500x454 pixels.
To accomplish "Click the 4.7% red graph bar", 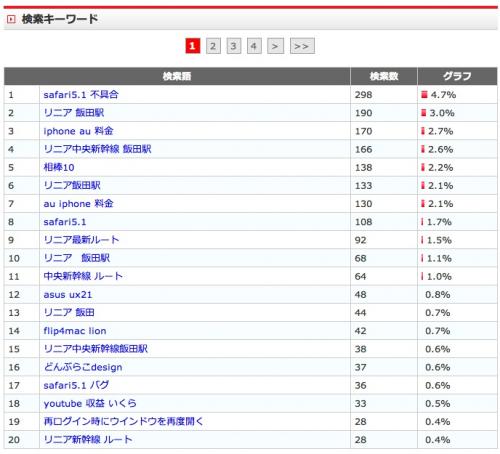I will (x=424, y=95).
